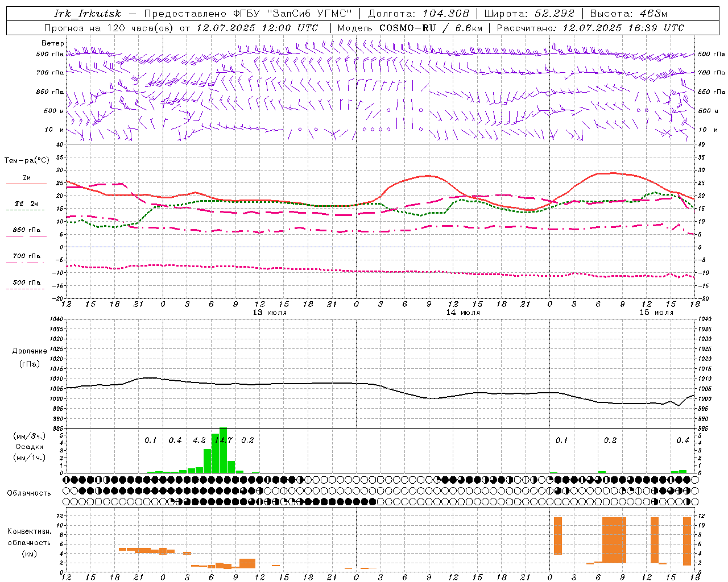The image size is (728, 582).
Task: Click the latitude value "Широта: 52.292"
Action: 529,14
